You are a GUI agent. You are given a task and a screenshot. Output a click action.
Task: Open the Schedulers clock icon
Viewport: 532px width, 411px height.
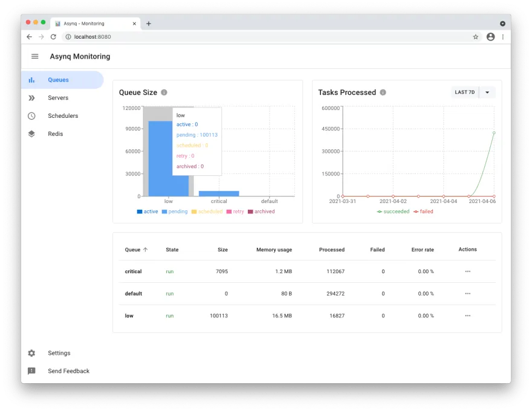pos(32,115)
